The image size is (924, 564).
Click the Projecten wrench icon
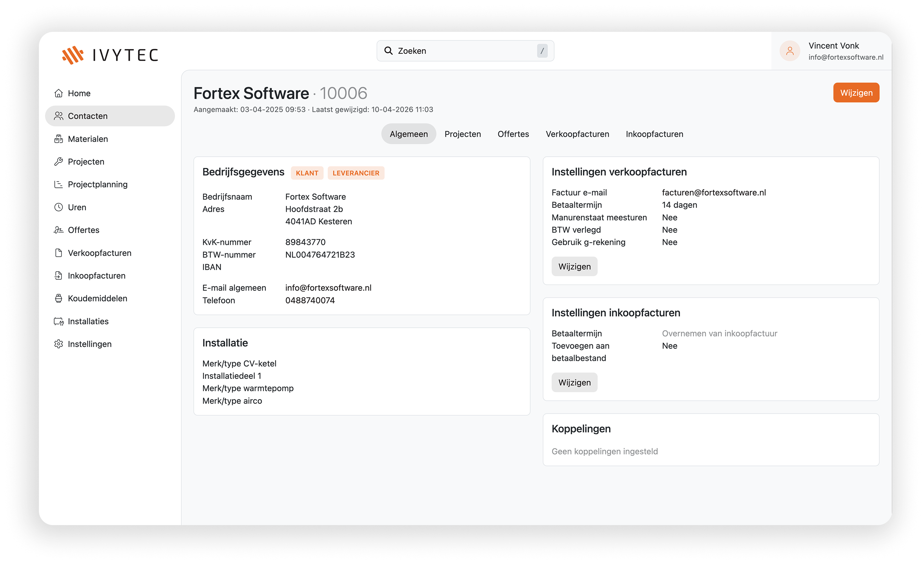(58, 162)
